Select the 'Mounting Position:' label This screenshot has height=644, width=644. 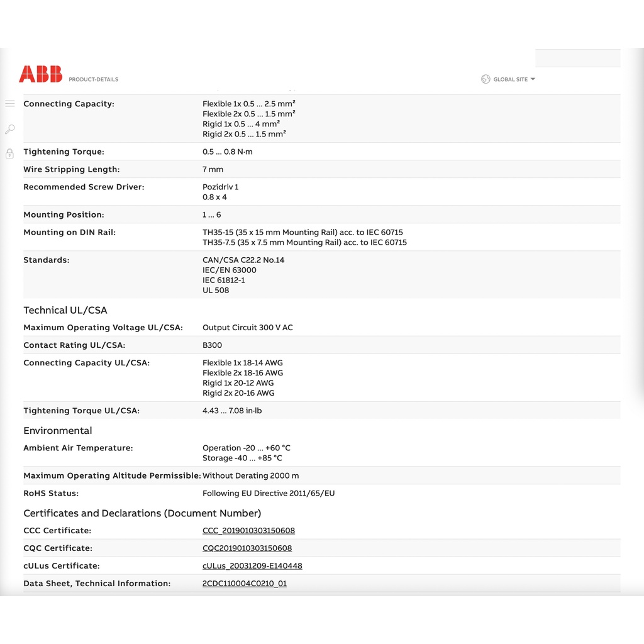(64, 214)
